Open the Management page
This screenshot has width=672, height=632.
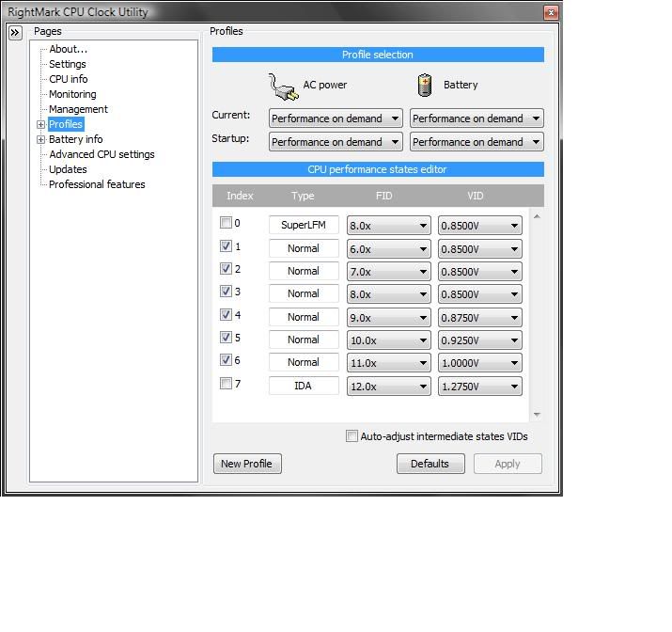[x=78, y=109]
